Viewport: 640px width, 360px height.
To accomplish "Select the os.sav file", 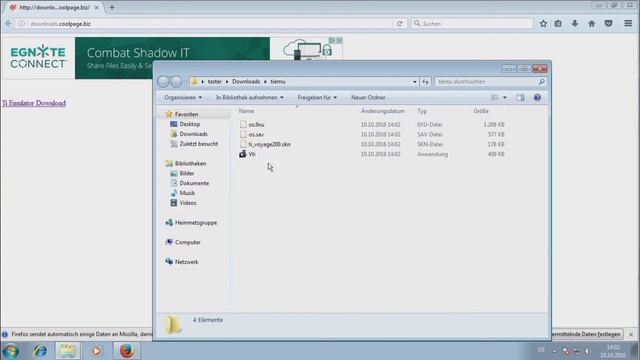I will 256,134.
